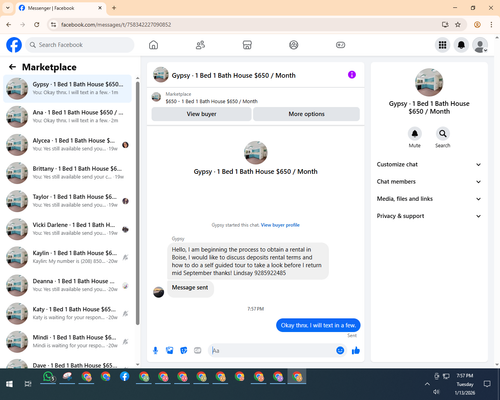Attach a photo with the image icon
Image resolution: width=500 pixels, height=400 pixels.
[x=170, y=350]
